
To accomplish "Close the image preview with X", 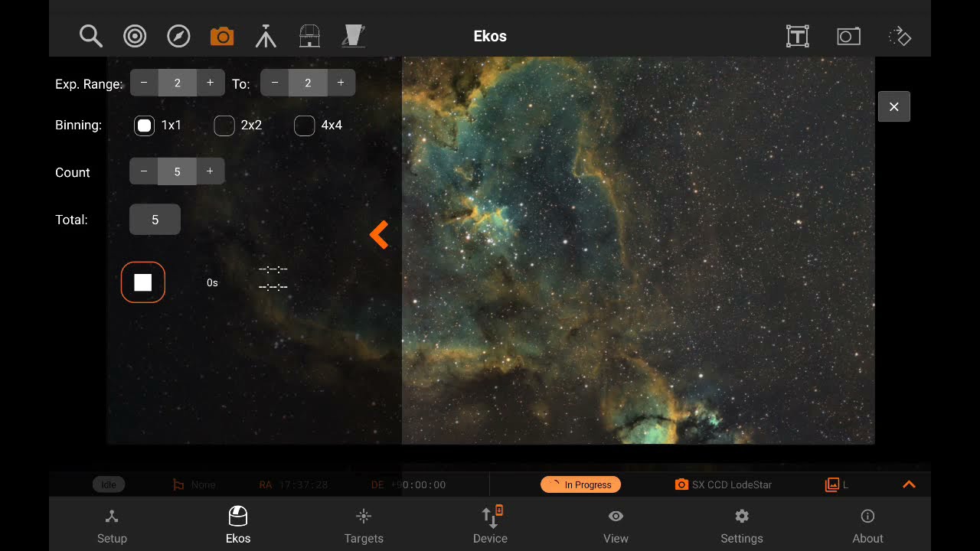I will (x=893, y=107).
